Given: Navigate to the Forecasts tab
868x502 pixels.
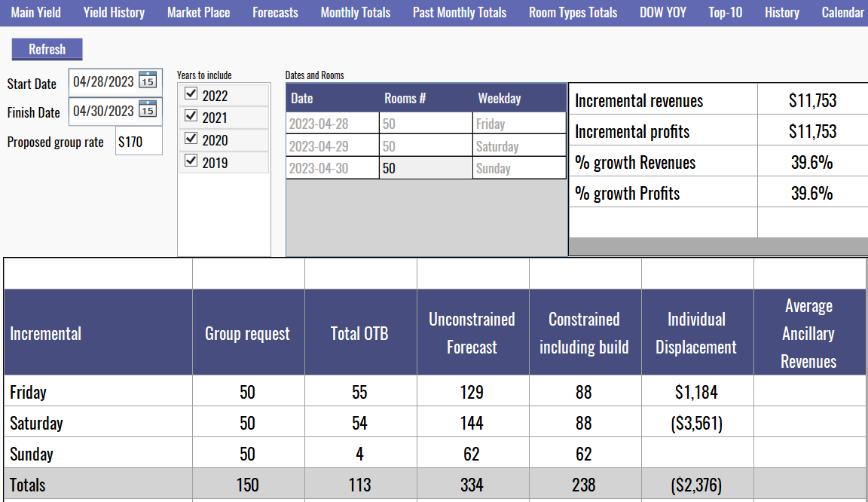Looking at the screenshot, I should click(275, 12).
